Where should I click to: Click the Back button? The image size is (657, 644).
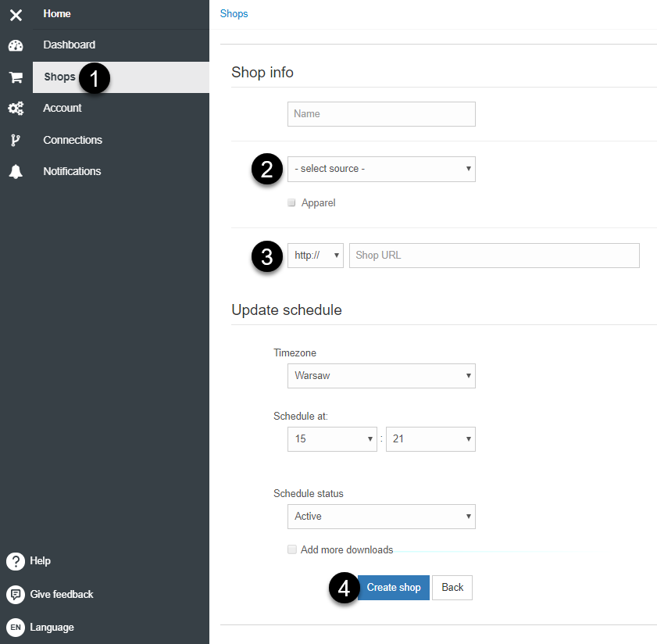coord(452,588)
